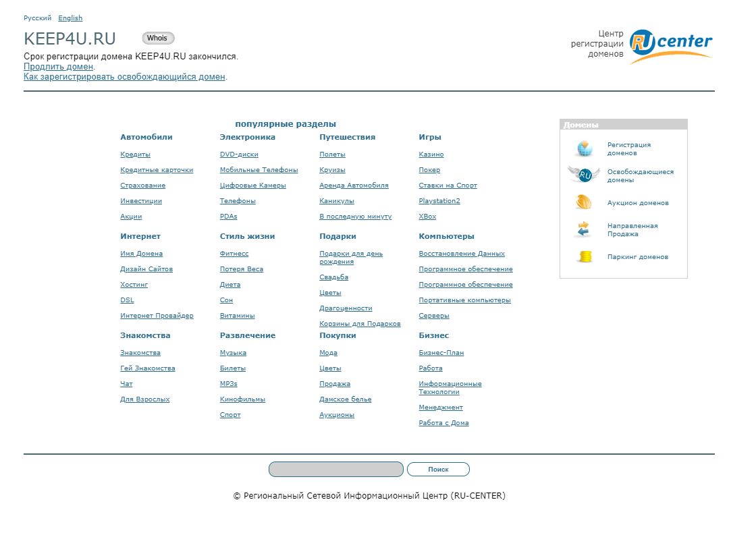Open the XBox link
Viewport: 756px width, 560px height.
(427, 217)
